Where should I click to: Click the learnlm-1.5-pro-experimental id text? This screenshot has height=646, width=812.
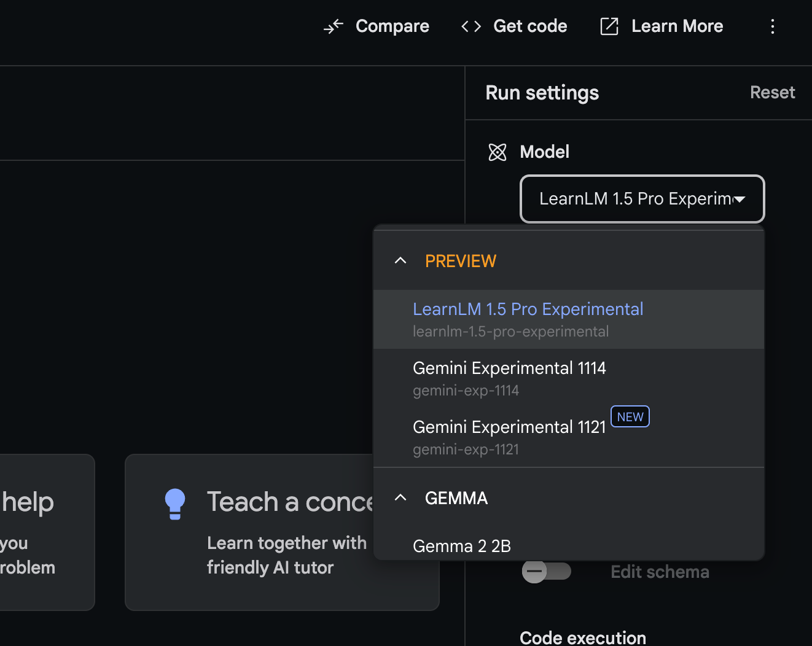(x=510, y=332)
